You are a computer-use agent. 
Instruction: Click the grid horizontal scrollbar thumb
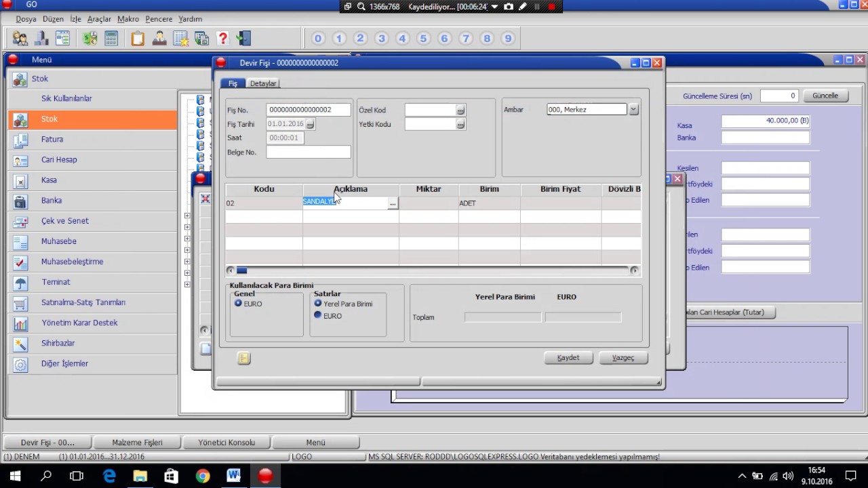coord(241,270)
